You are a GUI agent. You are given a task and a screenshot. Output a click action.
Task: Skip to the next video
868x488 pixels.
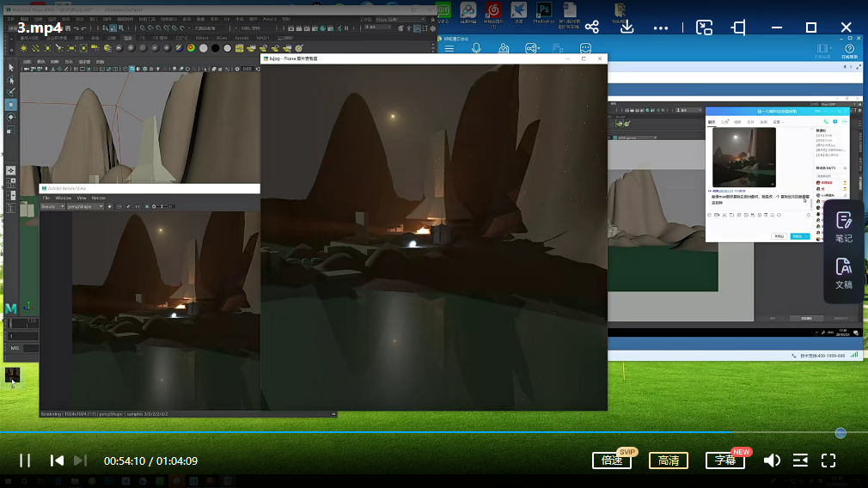80,461
